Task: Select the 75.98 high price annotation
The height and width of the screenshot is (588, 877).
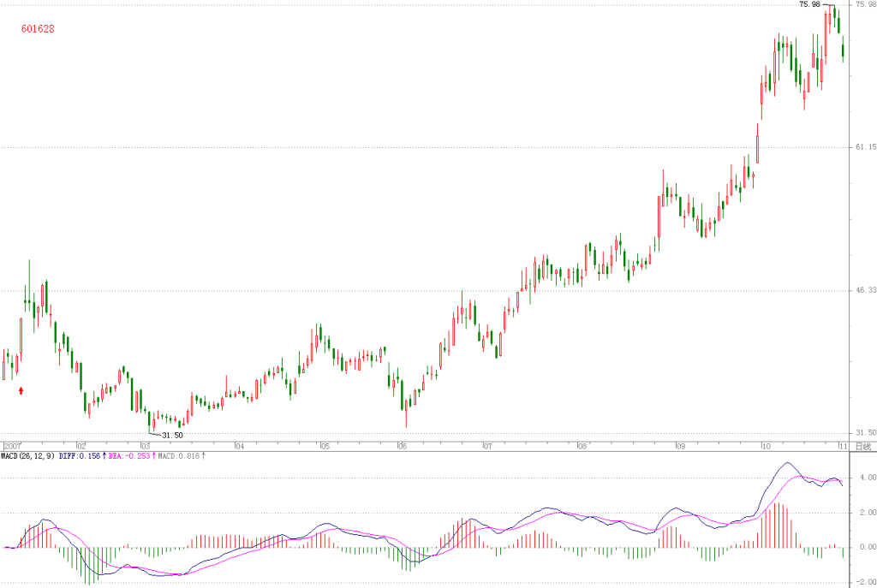Action: point(809,4)
